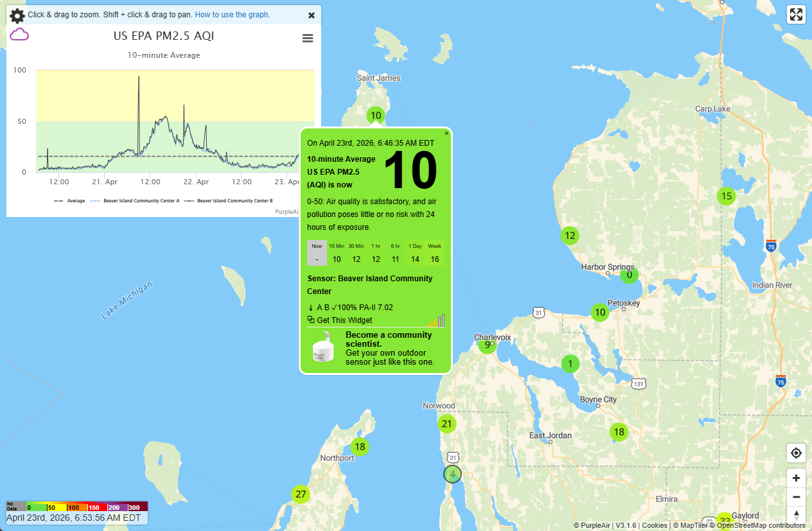This screenshot has width=812, height=531.
Task: Enter fullscreen map mode
Action: (796, 15)
